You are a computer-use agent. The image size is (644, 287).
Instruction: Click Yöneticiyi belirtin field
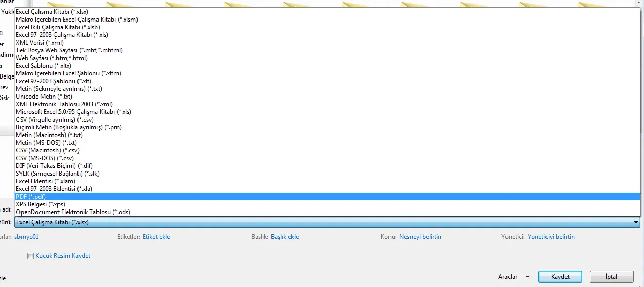point(551,237)
